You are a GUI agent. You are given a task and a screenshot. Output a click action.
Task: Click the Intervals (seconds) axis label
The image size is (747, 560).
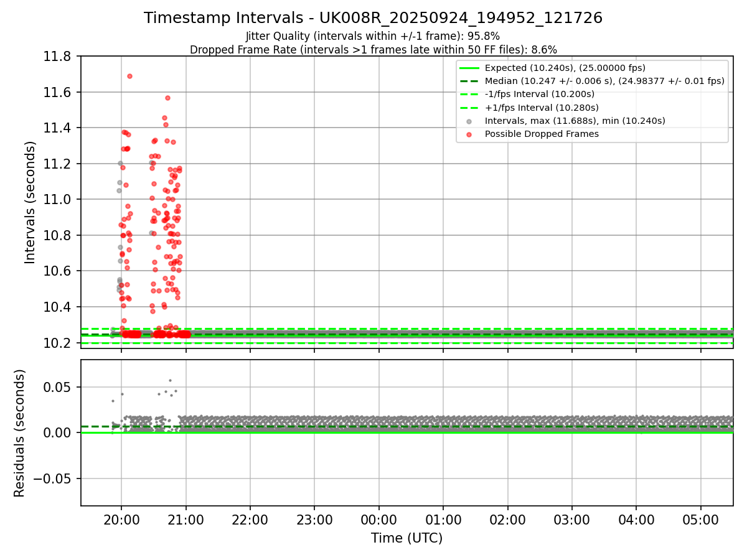[31, 202]
